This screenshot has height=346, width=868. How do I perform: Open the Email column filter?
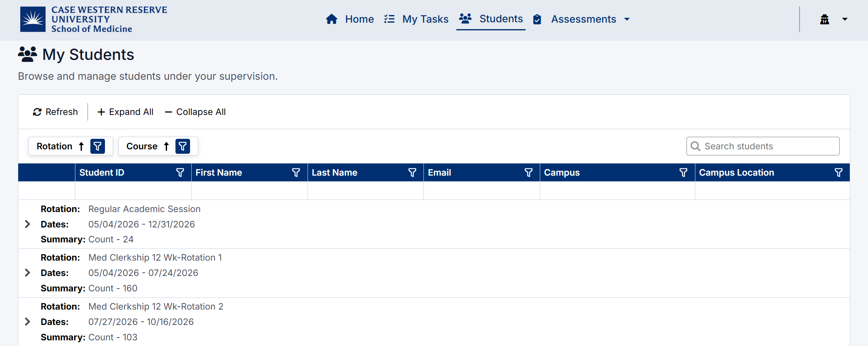pyautogui.click(x=528, y=173)
